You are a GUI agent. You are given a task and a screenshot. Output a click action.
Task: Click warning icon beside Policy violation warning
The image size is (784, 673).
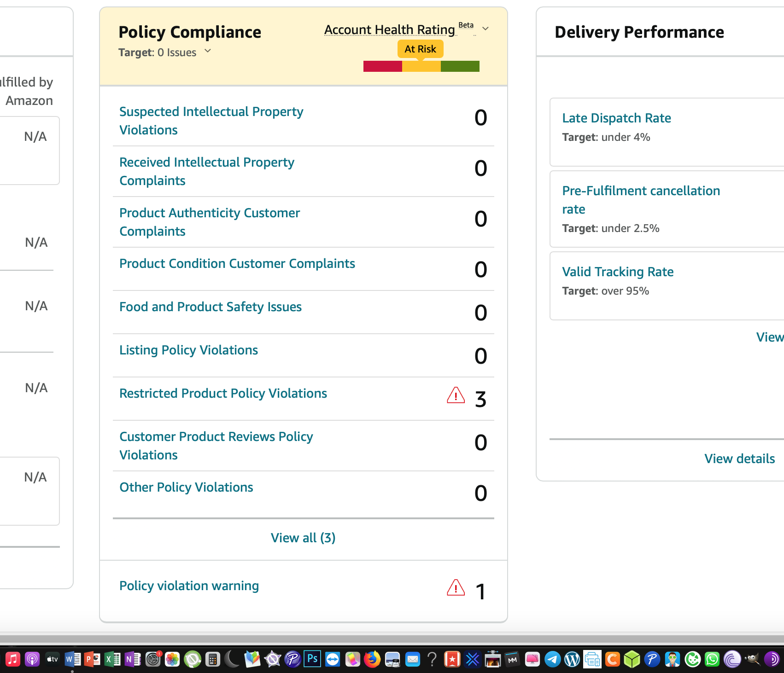(456, 587)
